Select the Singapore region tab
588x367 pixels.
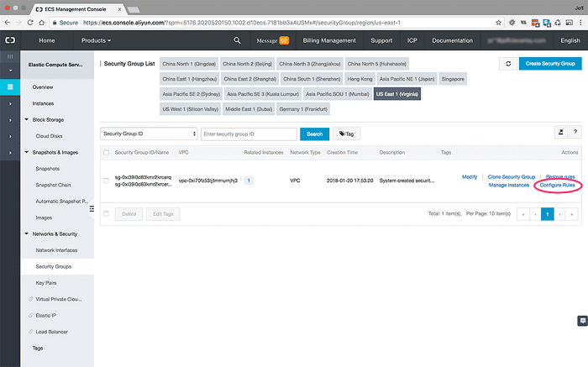tap(453, 79)
